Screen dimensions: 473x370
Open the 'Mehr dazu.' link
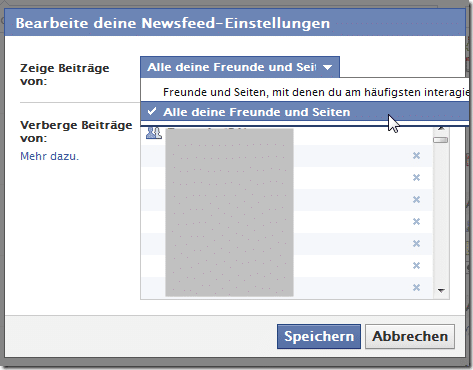tap(50, 156)
